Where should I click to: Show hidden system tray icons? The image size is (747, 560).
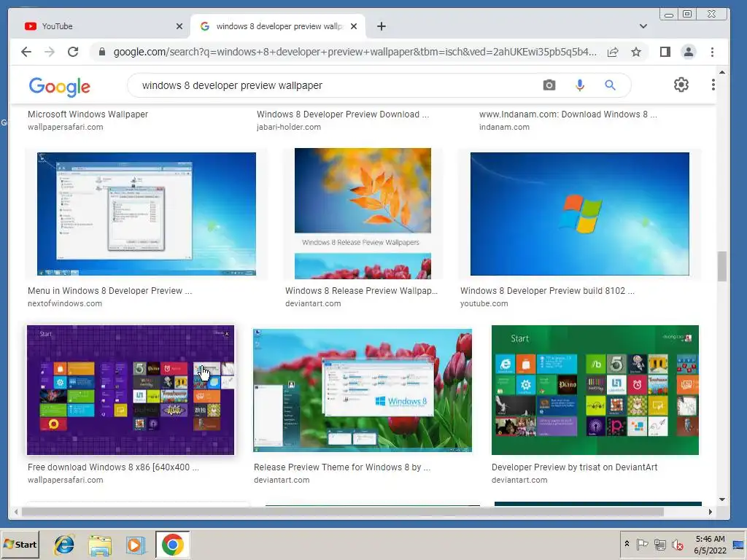627,544
